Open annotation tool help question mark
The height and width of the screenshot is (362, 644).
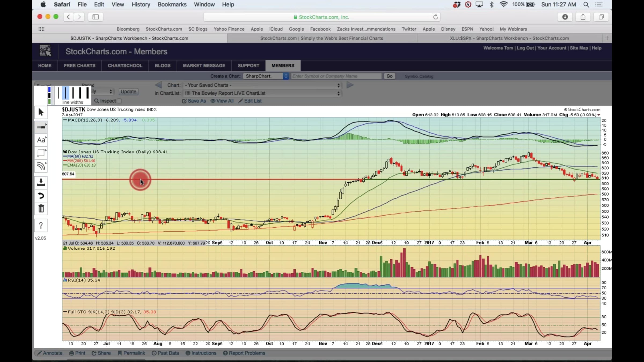[x=41, y=226]
